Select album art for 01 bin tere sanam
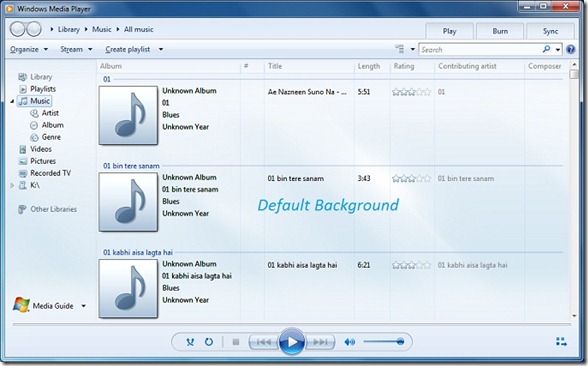 click(x=128, y=202)
